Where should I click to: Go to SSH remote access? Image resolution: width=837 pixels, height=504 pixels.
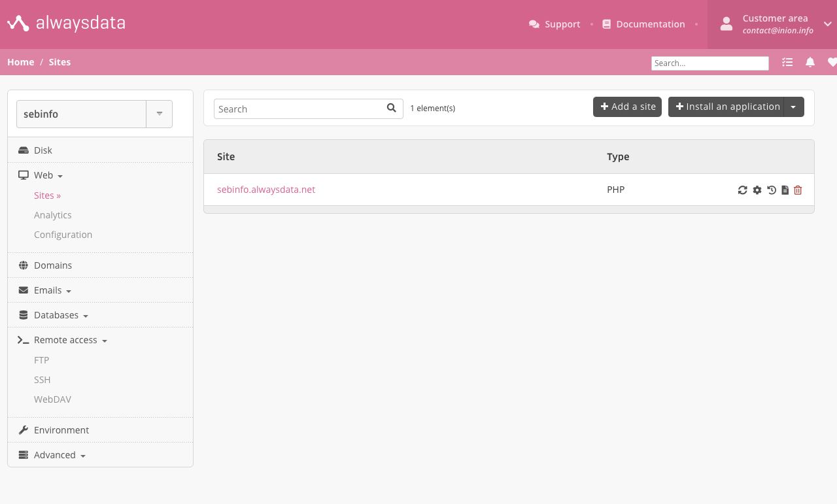(42, 380)
